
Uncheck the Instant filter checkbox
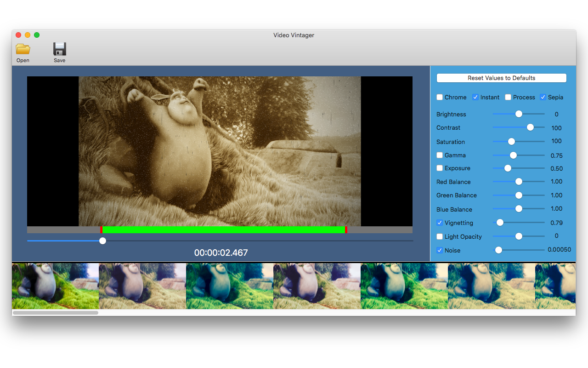(475, 97)
